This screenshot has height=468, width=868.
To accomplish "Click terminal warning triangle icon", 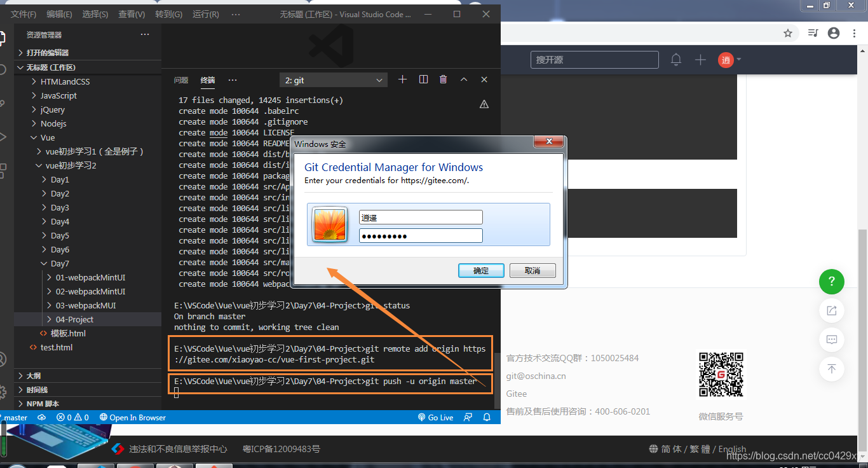I will (x=484, y=104).
